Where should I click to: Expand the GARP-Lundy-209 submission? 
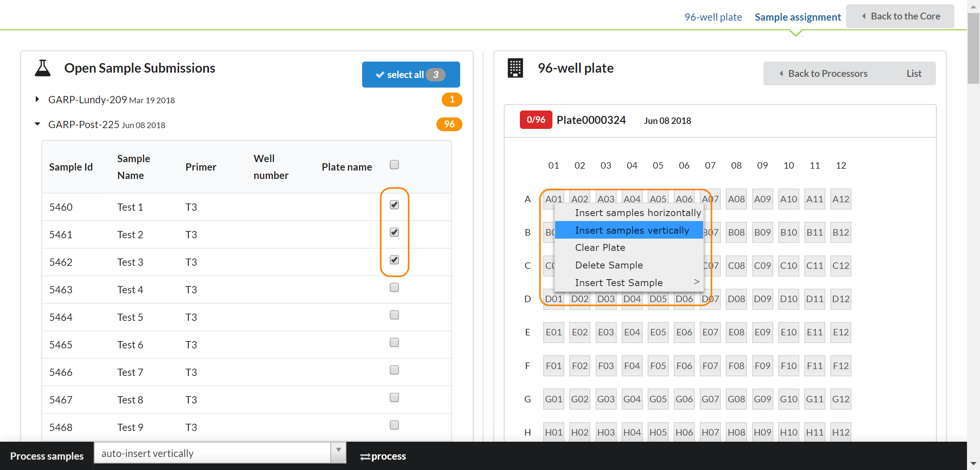click(37, 99)
